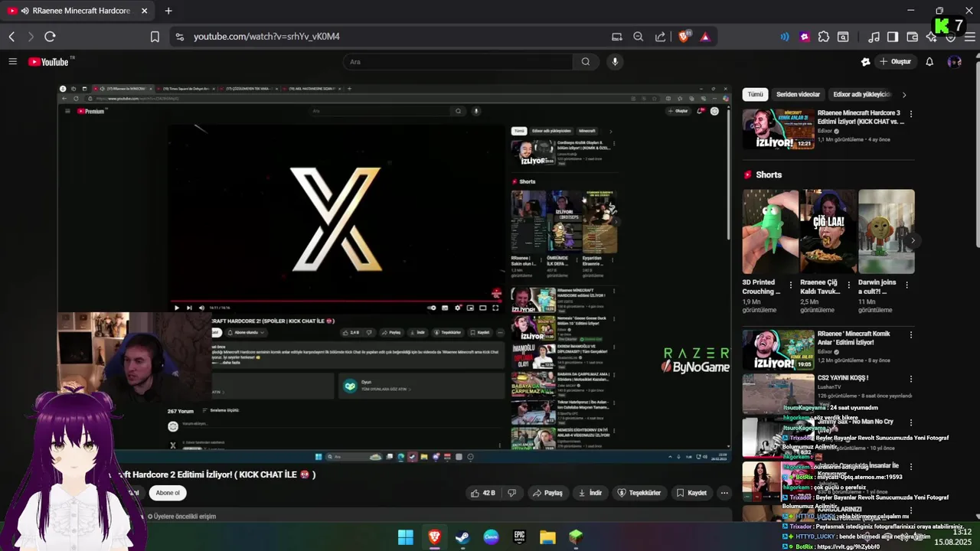
Task: Bookmark this page with the bookmark icon
Action: (155, 37)
